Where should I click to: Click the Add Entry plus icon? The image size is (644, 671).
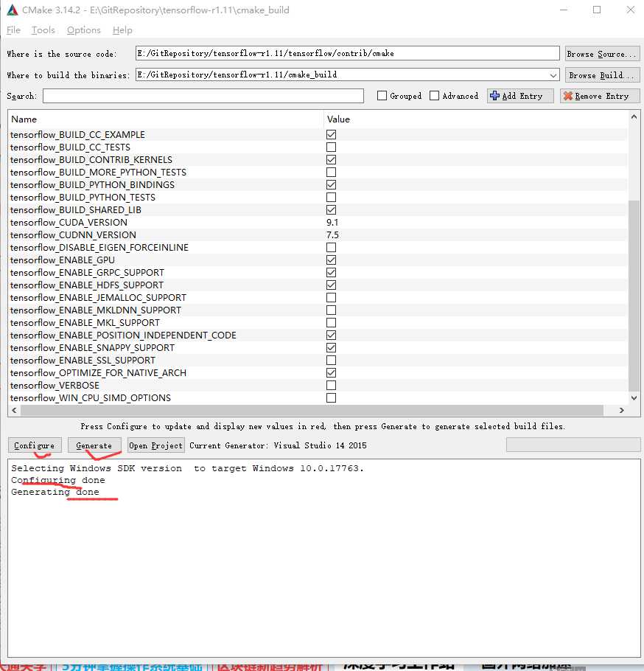coord(494,96)
